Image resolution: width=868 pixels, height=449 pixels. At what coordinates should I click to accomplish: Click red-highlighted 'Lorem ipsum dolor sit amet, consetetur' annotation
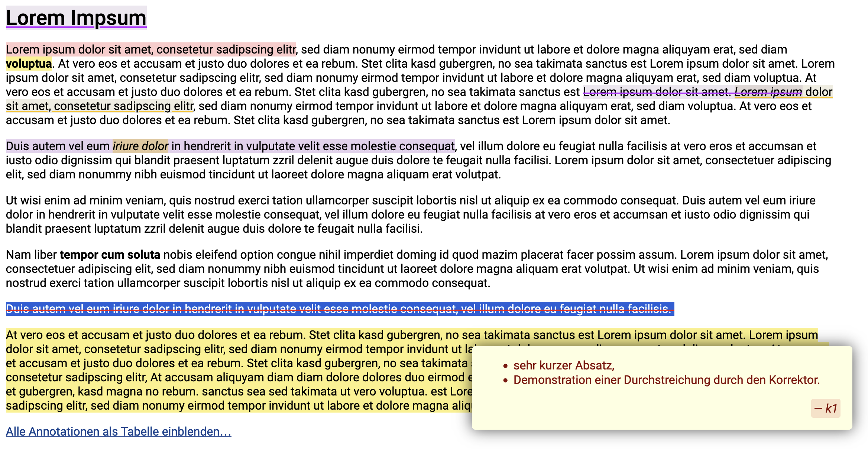point(151,49)
